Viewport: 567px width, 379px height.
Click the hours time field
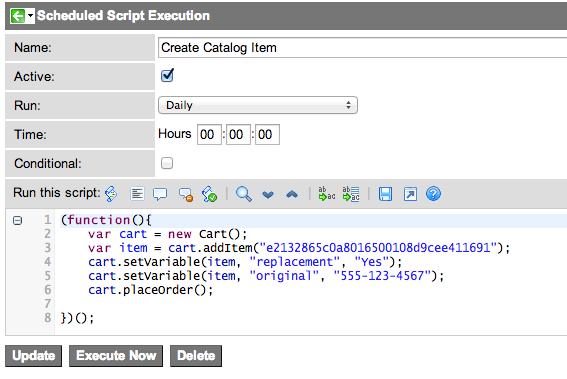click(x=209, y=135)
